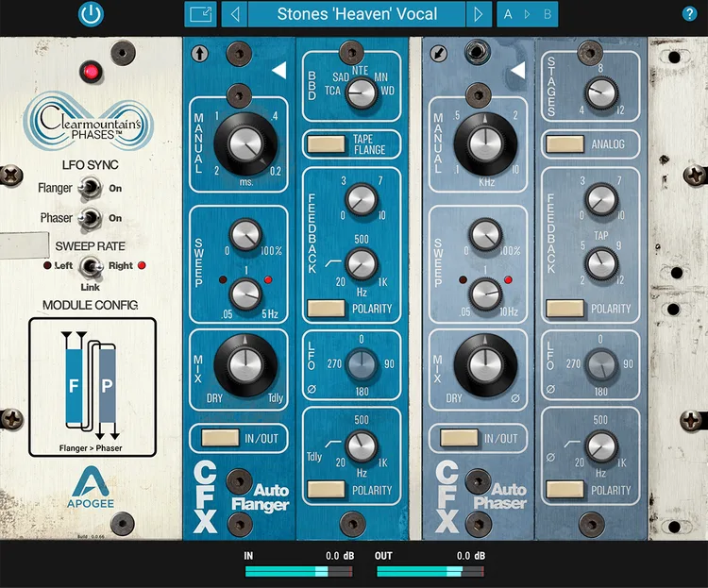Flip the Sweep Rate Left/Right Link switch
The image size is (708, 588).
point(91,267)
